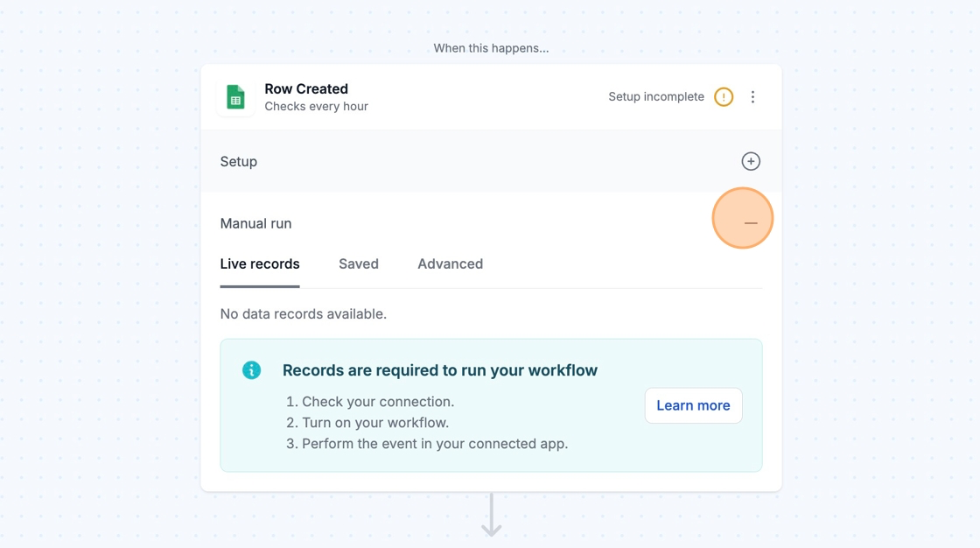Click the down arrow connector below the card
980x548 pixels.
491,516
